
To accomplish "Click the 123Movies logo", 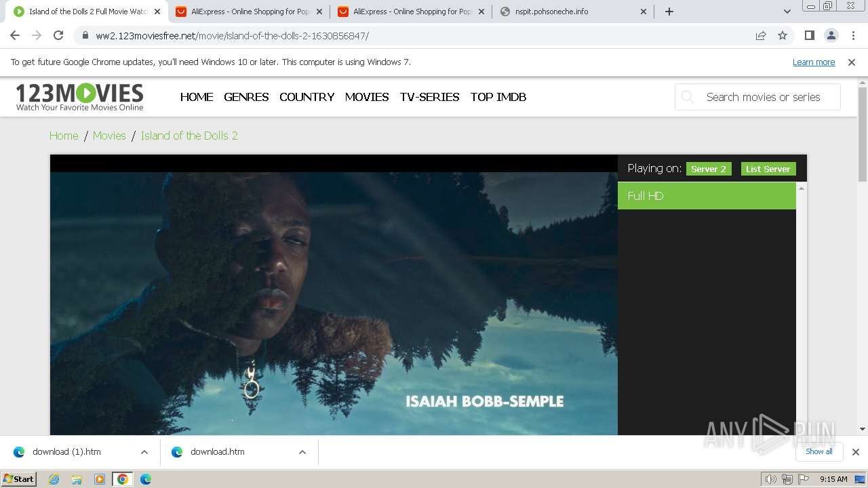I will tap(79, 97).
